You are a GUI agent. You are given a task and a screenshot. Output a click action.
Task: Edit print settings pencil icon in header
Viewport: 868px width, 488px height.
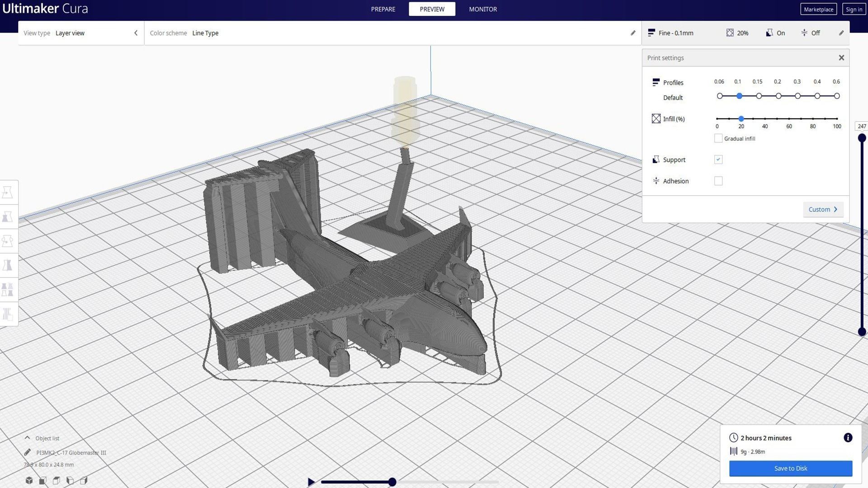pos(841,33)
